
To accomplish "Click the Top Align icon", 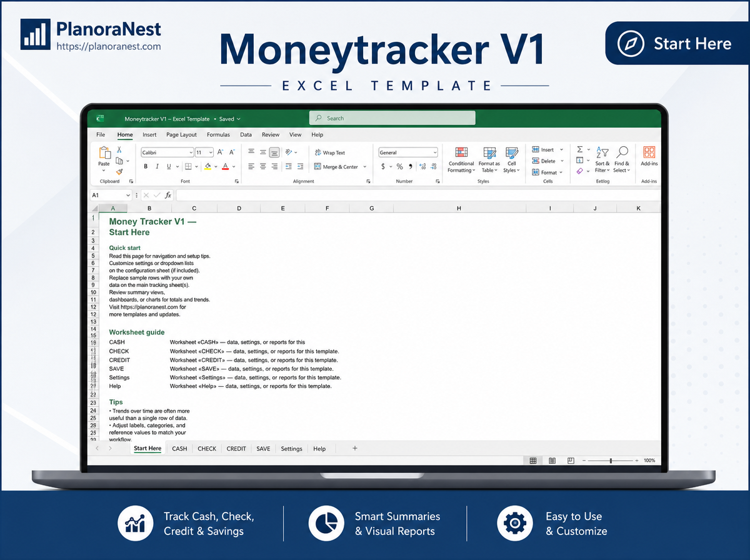I will tap(251, 152).
